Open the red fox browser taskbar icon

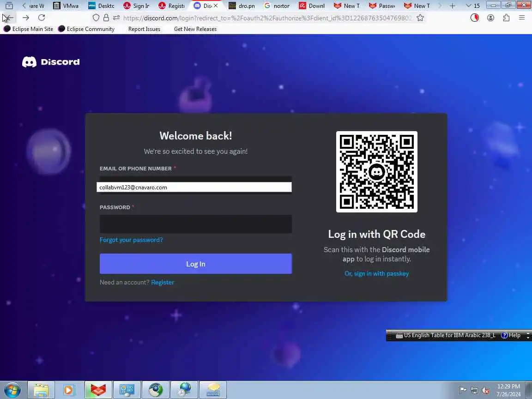(x=98, y=390)
